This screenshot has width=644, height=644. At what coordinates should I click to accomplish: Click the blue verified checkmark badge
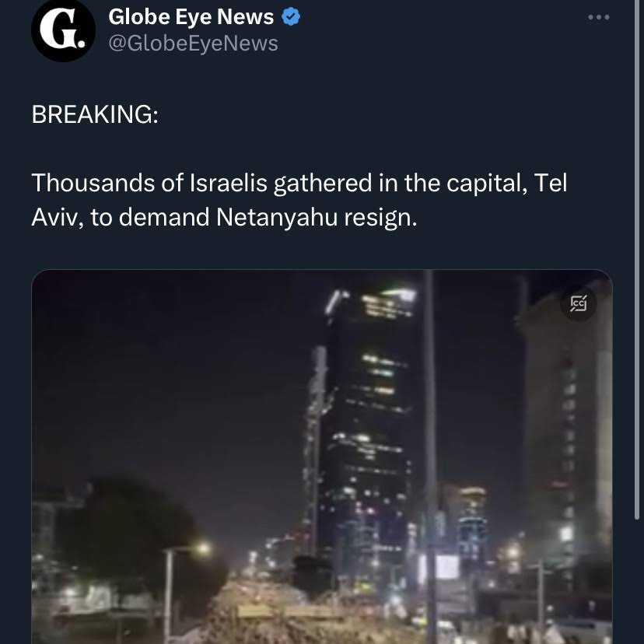(x=291, y=17)
